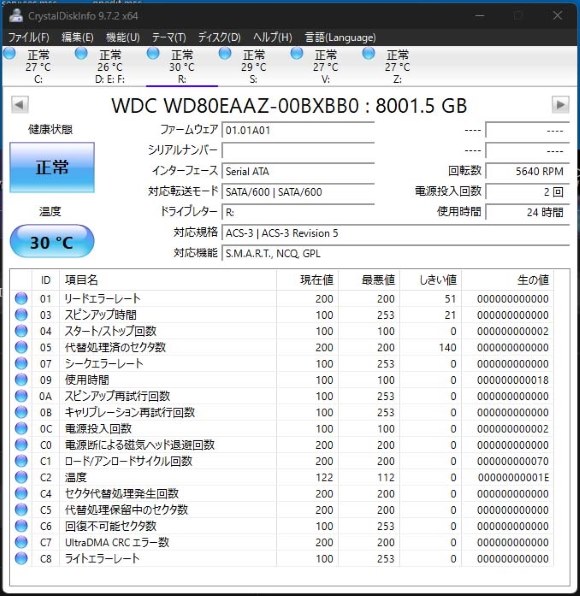Click status icon of attribute C8 ライトエラーレート
Image resolution: width=580 pixels, height=596 pixels.
21,558
